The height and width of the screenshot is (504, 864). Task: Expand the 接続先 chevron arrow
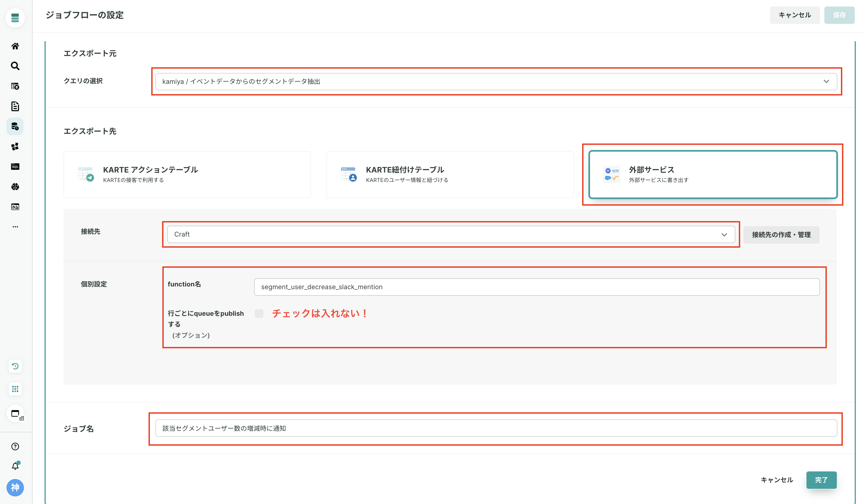[724, 235]
